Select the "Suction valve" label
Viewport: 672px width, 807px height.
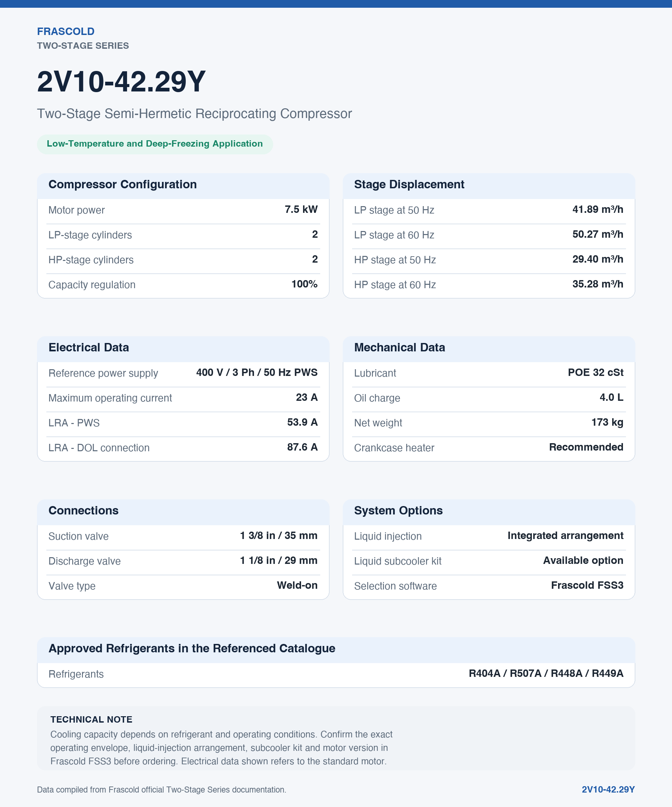coord(79,536)
